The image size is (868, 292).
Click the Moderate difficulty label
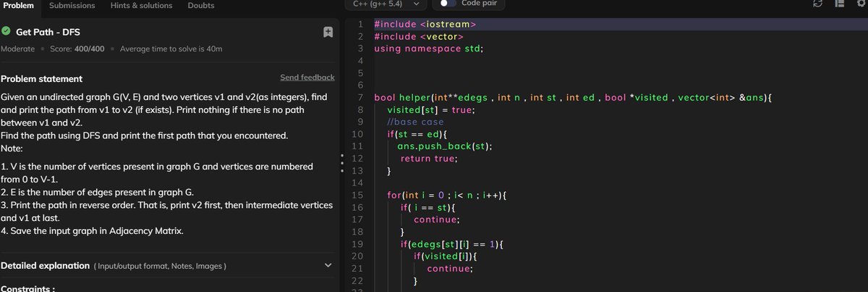click(17, 49)
